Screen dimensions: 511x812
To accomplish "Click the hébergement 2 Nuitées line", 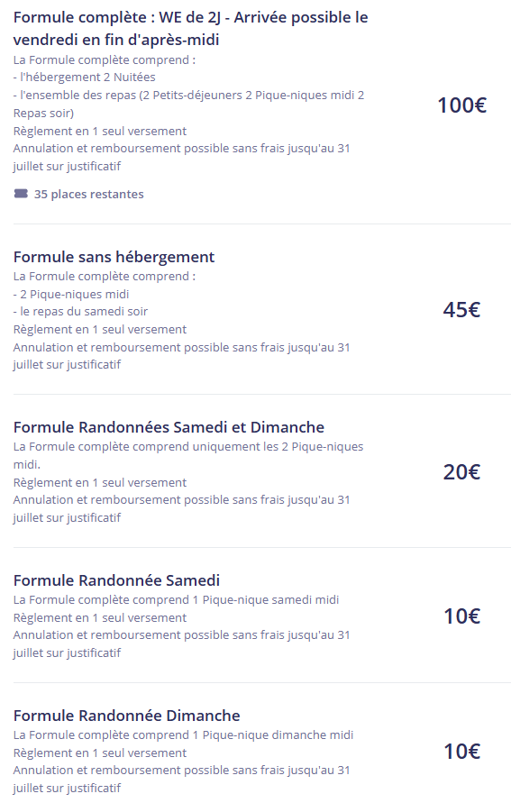I will coord(85,78).
